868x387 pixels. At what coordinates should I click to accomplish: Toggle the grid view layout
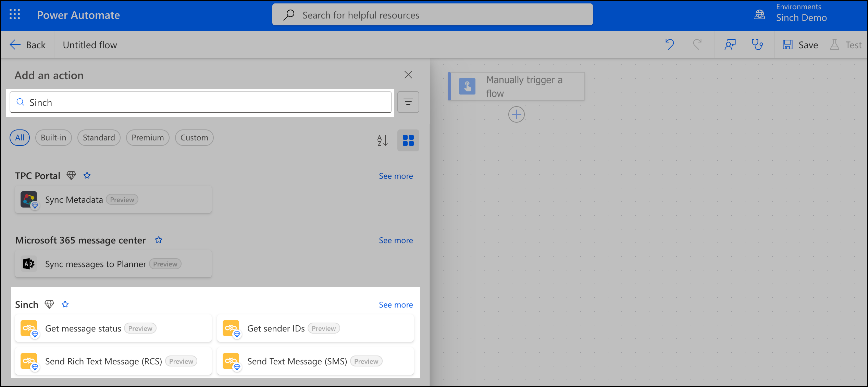point(408,140)
